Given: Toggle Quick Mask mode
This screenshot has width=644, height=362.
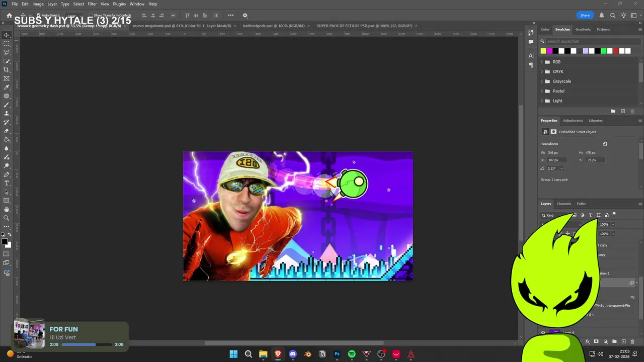Looking at the screenshot, I should [x=7, y=254].
